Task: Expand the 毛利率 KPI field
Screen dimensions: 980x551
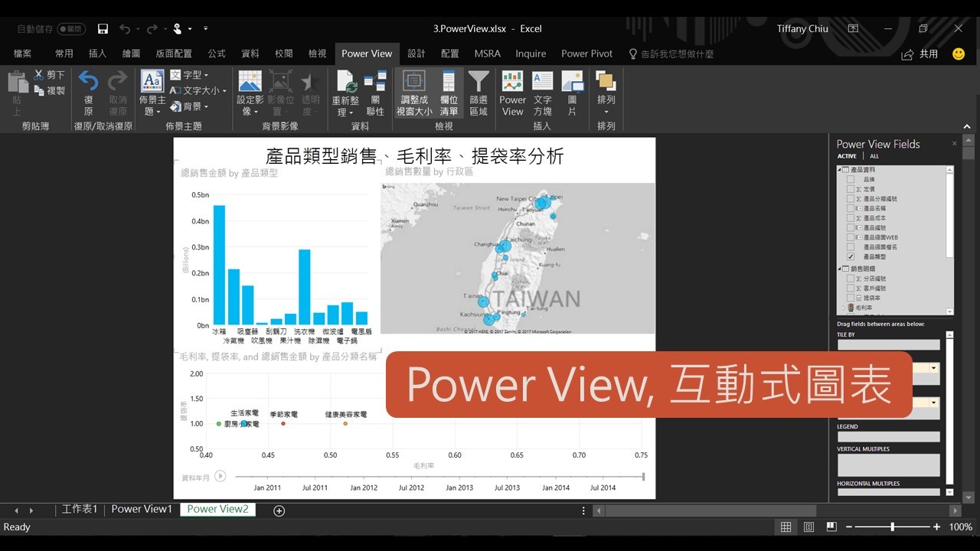Action: click(843, 308)
